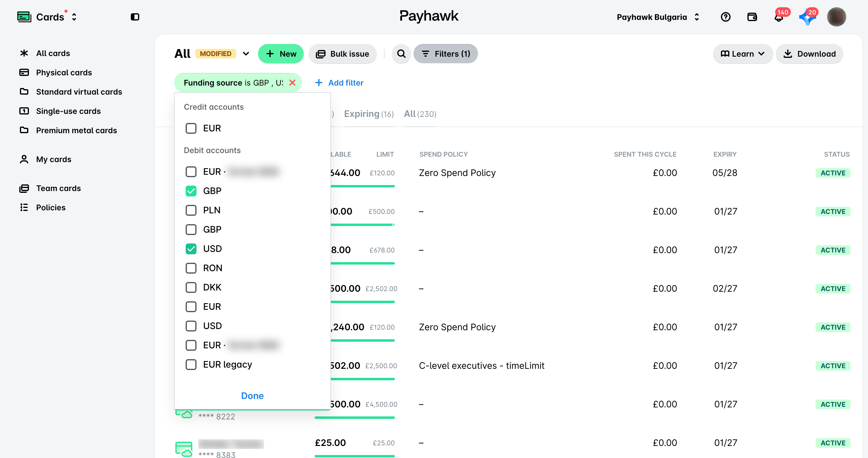
Task: Check the unchecked USD debit account
Action: point(191,326)
